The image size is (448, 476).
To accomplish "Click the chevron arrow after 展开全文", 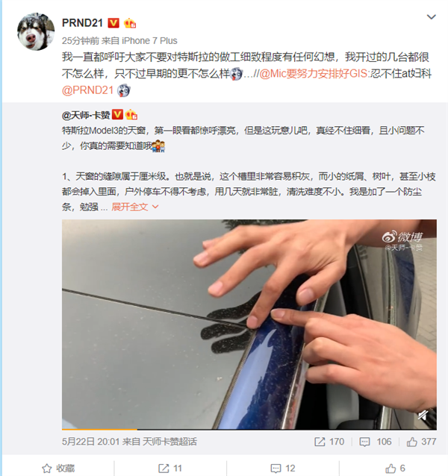I will (x=155, y=207).
